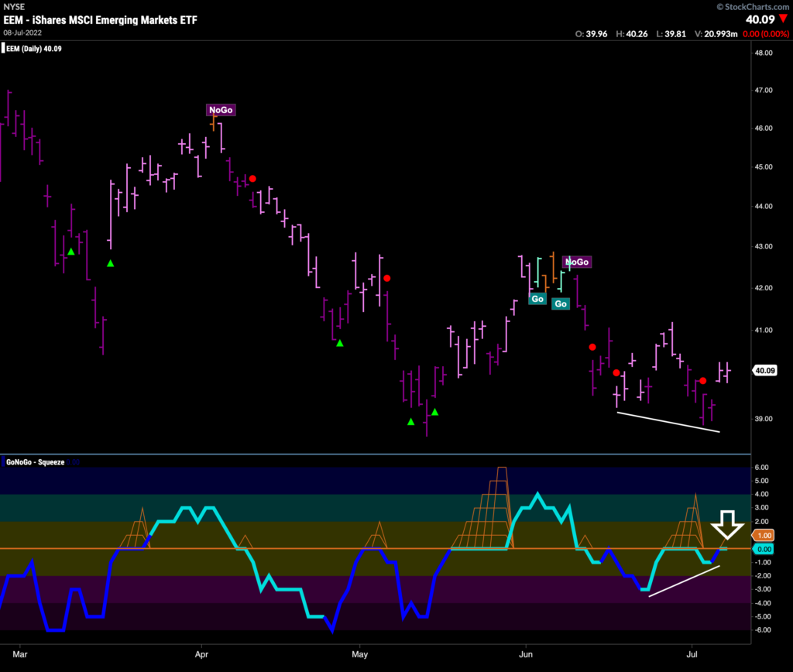Click the late-April green triangle marker

pyautogui.click(x=340, y=343)
